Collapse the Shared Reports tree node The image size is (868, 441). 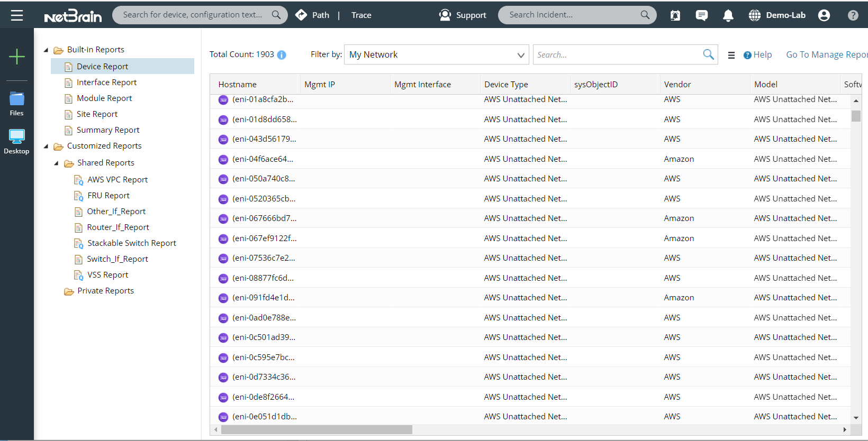[x=56, y=163]
